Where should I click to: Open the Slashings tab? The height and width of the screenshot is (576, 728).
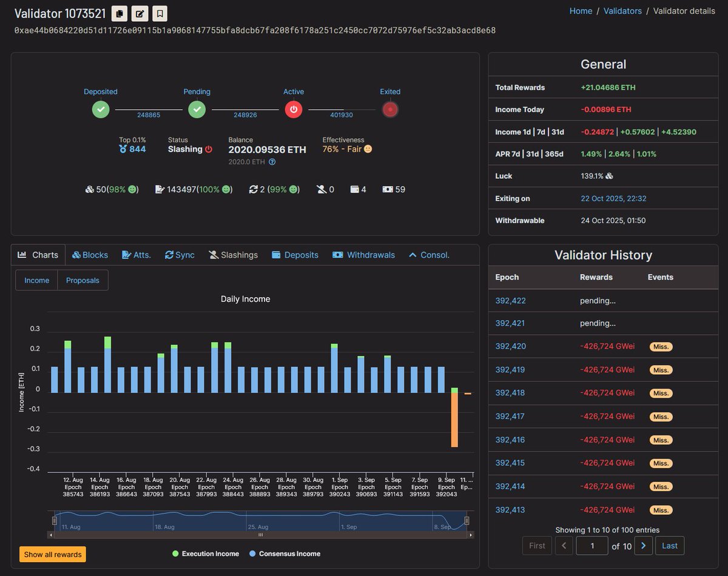point(233,255)
